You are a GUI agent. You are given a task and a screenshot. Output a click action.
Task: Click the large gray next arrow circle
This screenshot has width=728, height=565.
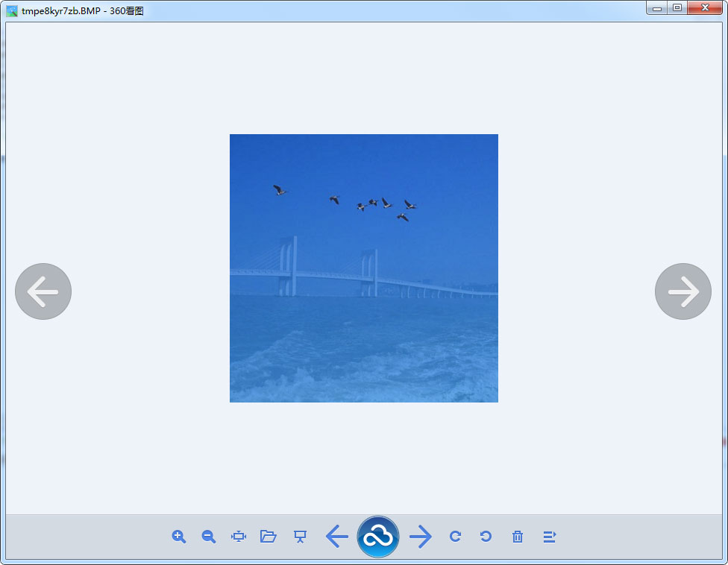click(683, 291)
